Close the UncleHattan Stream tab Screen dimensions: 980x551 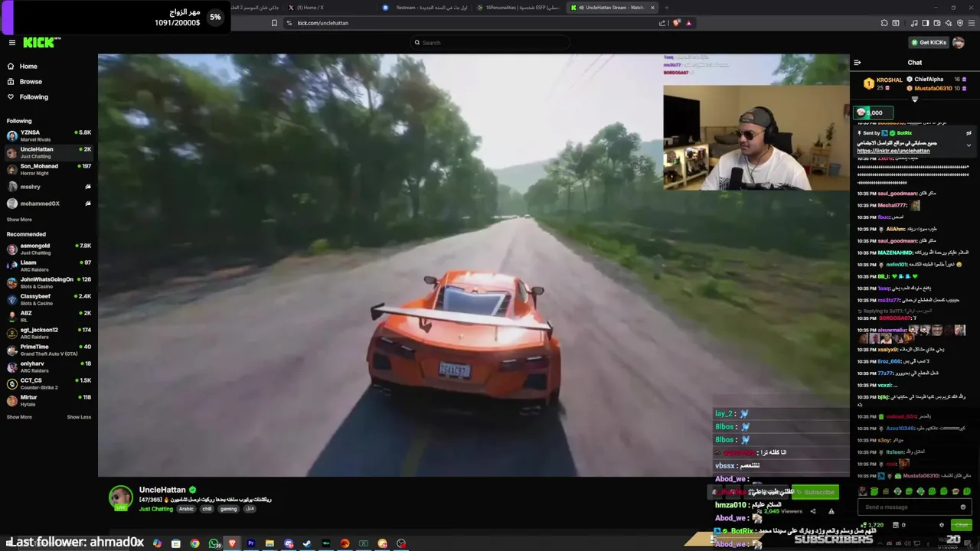pos(652,8)
